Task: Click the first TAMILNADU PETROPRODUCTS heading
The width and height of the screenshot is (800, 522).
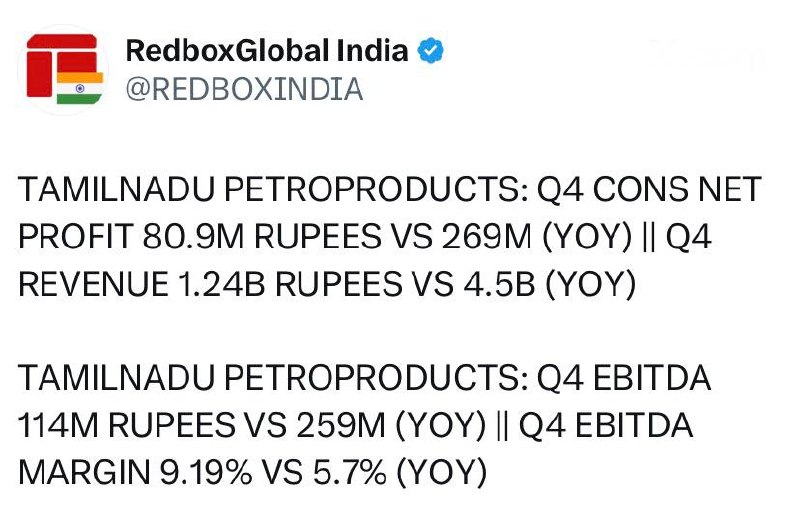Action: pos(273,189)
